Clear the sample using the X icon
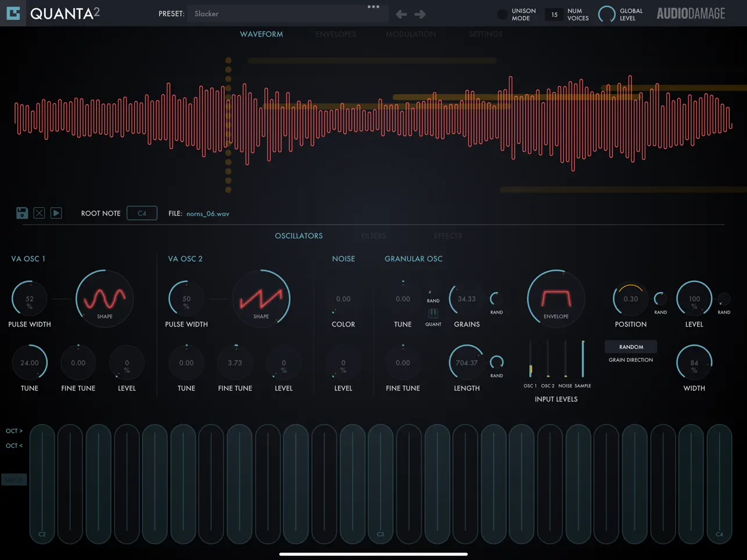The height and width of the screenshot is (560, 747). (x=39, y=213)
